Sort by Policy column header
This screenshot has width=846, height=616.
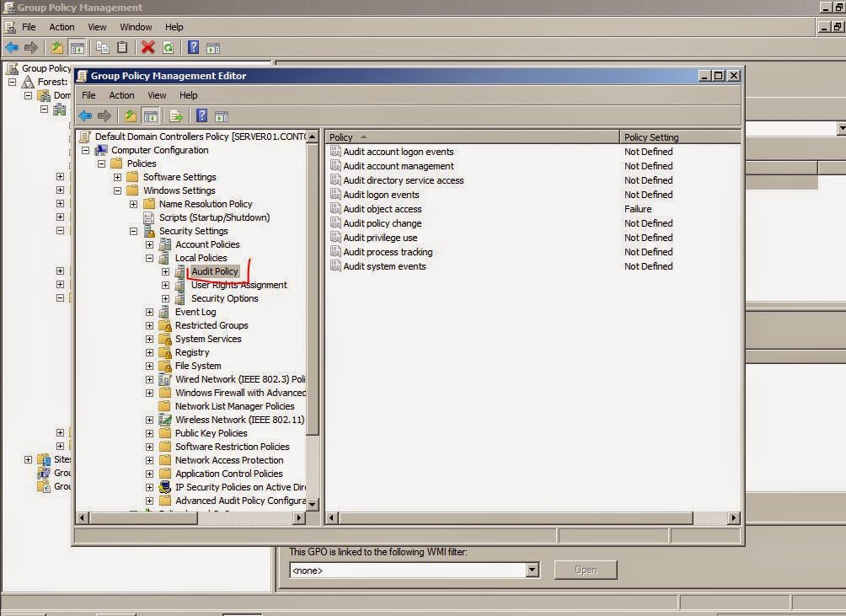[473, 137]
